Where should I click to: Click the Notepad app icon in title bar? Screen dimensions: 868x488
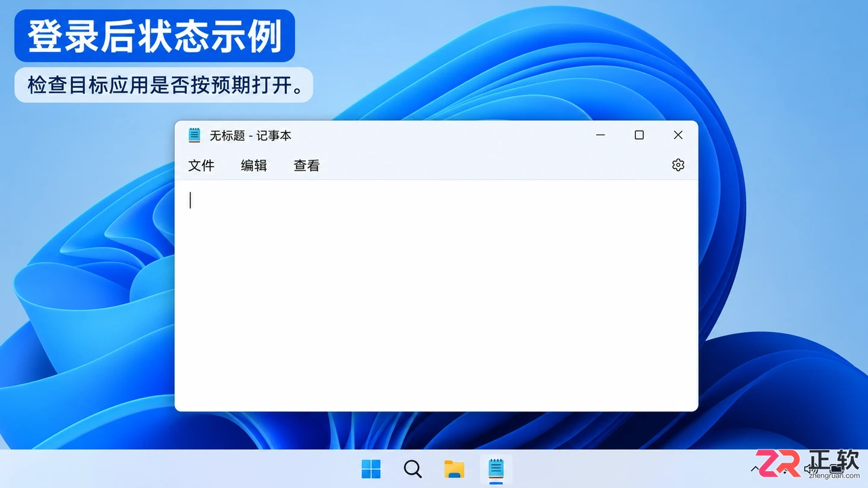194,135
